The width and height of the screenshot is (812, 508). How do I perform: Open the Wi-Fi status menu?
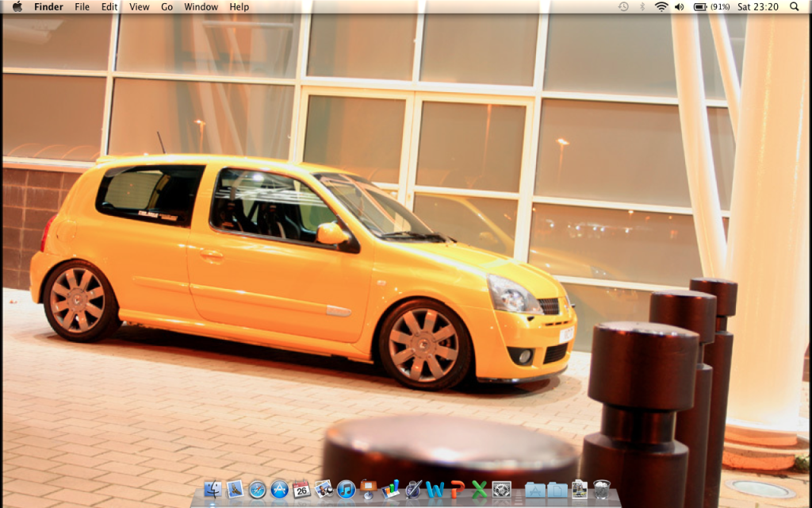661,7
